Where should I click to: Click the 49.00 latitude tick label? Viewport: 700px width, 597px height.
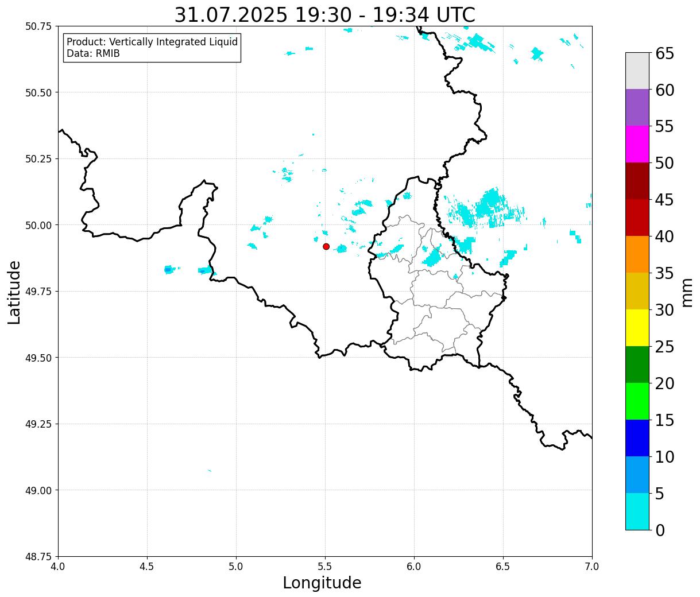tap(38, 490)
